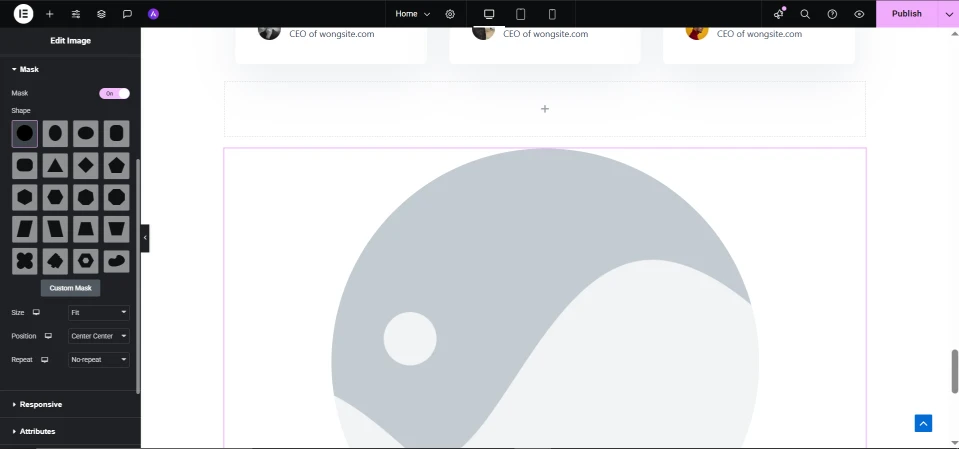This screenshot has width=959, height=449.
Task: Select the vertical oval mask shape
Action: click(x=55, y=133)
